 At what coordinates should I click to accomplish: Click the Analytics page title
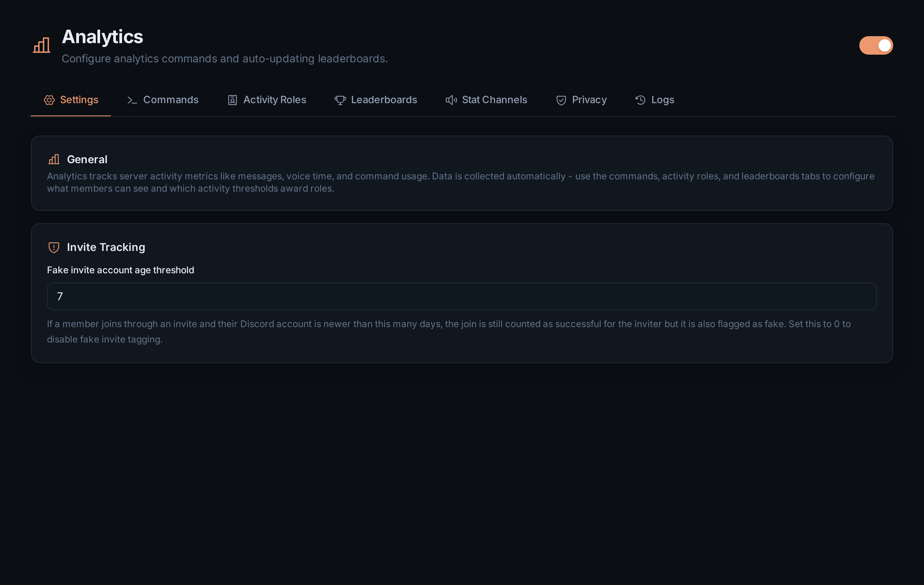coord(102,37)
